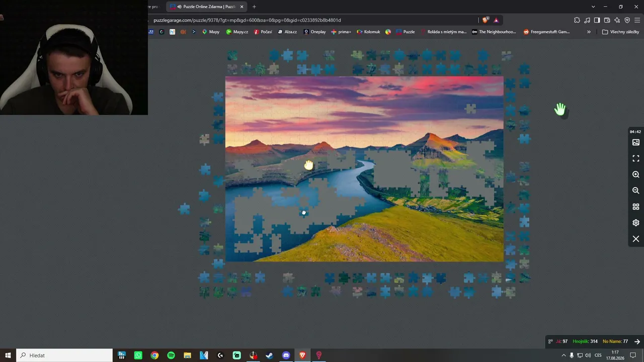Screen dimensions: 644x362
Task: Zoom out of the puzzle board
Action: [636, 191]
